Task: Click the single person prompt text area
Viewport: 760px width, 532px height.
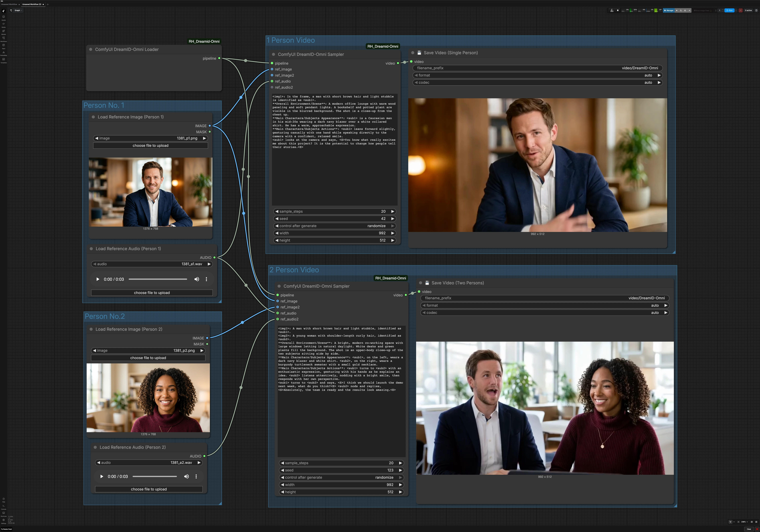Action: point(335,149)
